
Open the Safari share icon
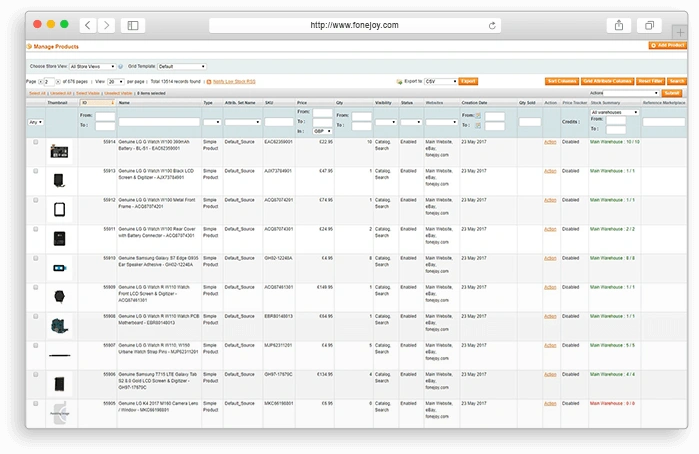point(619,25)
